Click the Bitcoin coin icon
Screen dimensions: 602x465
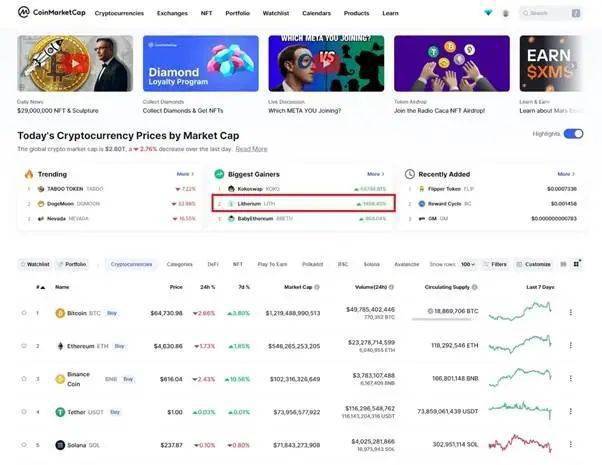pyautogui.click(x=60, y=313)
